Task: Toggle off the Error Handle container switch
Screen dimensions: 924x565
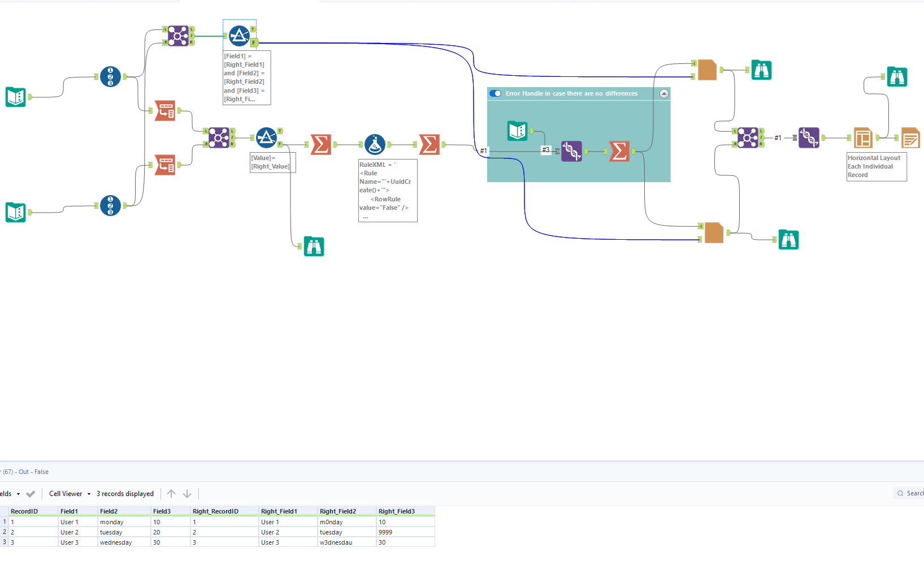Action: pos(496,93)
